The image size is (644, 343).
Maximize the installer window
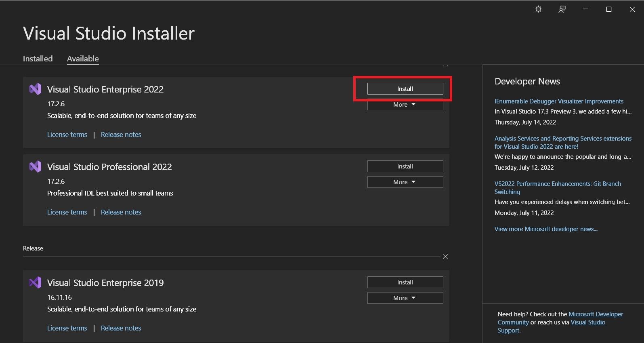click(609, 9)
